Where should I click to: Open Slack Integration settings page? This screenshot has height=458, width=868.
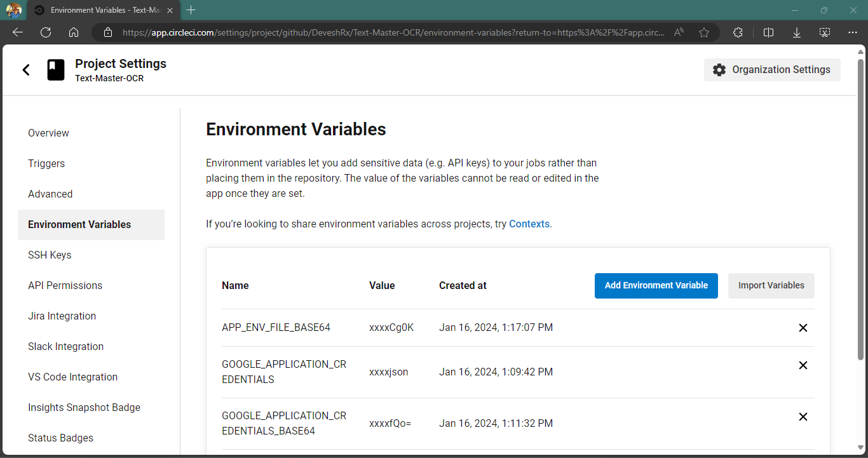click(91, 347)
